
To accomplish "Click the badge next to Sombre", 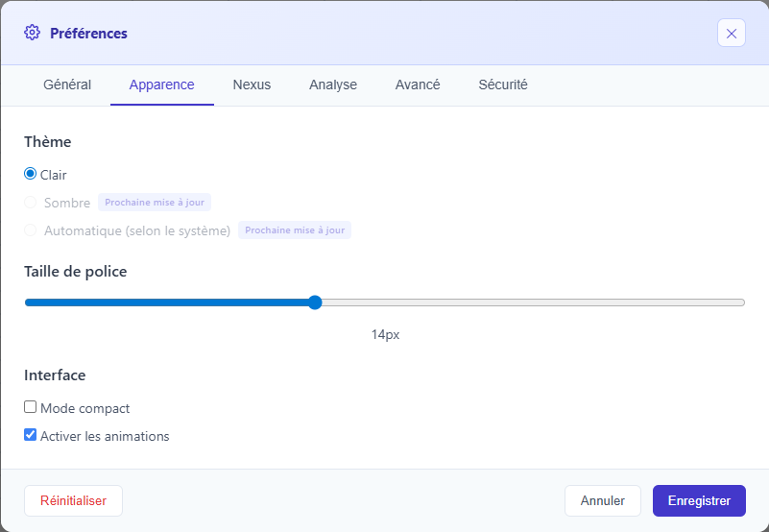I will coord(155,203).
